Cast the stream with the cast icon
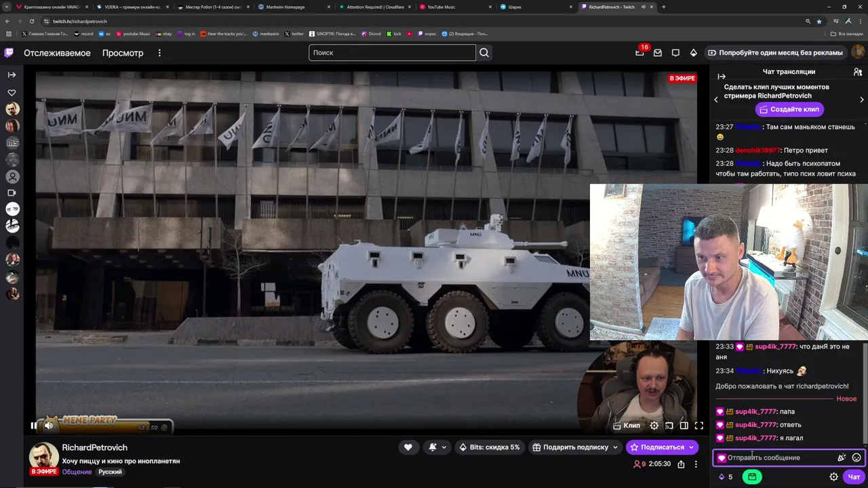The width and height of the screenshot is (868, 488). click(669, 426)
